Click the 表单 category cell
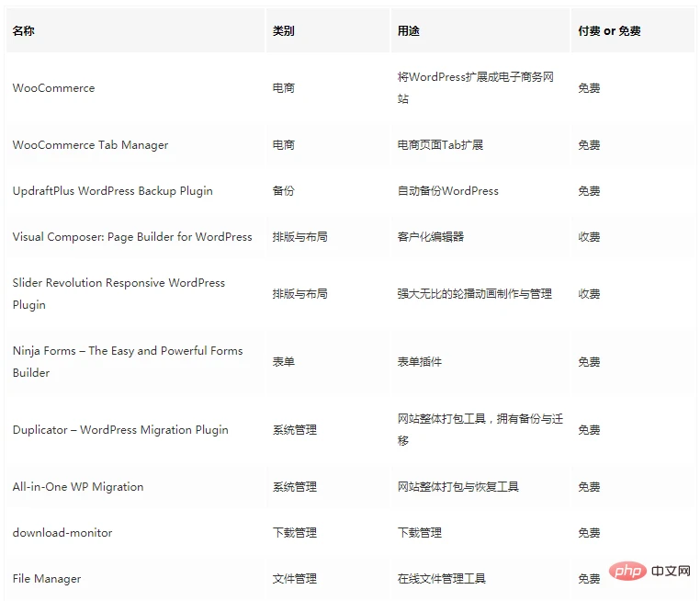The height and width of the screenshot is (601, 700). tap(284, 362)
